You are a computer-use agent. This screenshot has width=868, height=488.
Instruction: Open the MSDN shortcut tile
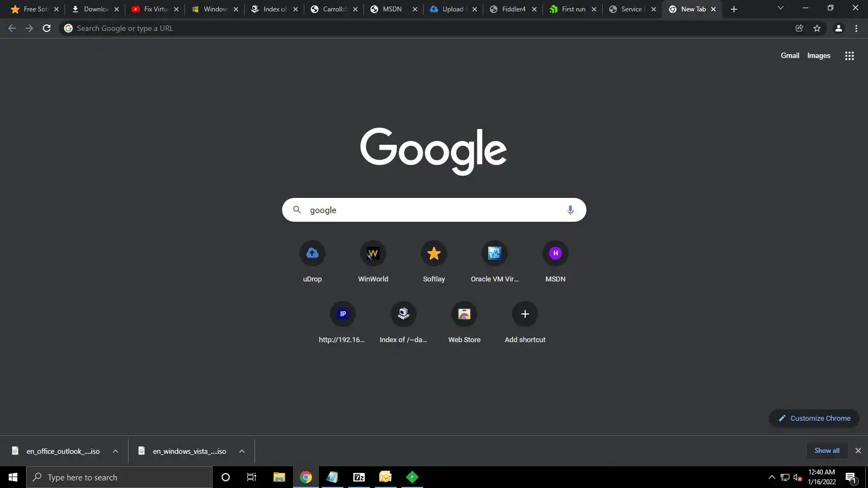tap(556, 262)
